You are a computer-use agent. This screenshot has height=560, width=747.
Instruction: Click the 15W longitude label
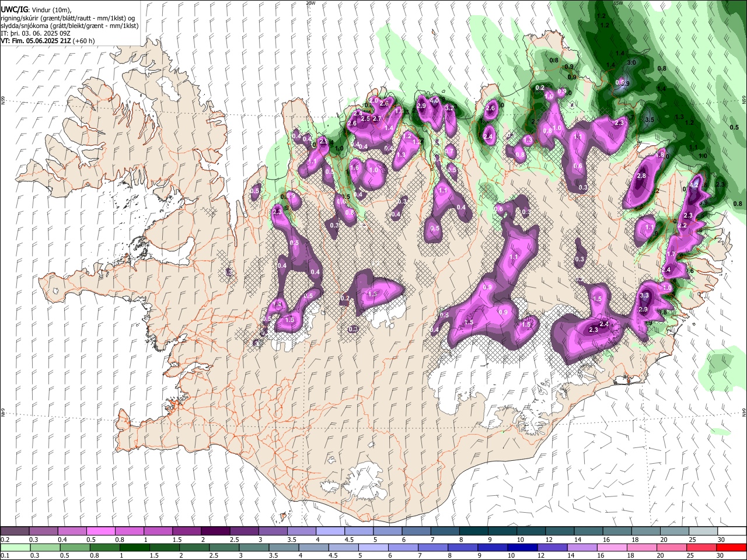618,3
